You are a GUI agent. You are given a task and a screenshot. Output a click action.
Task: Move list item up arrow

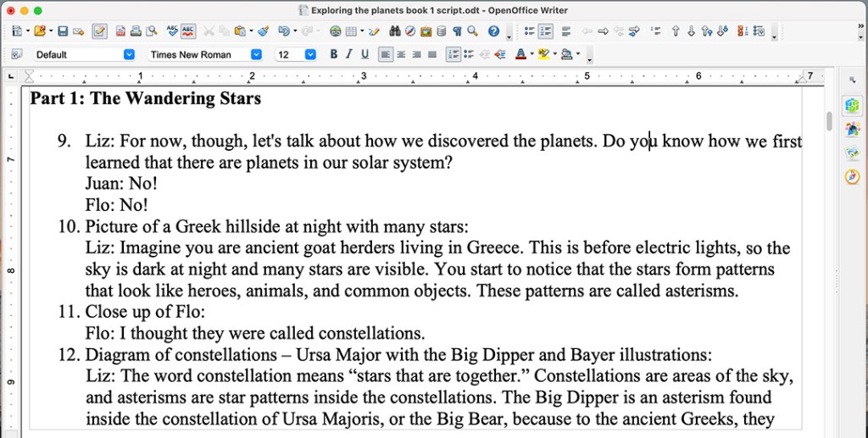tap(676, 31)
